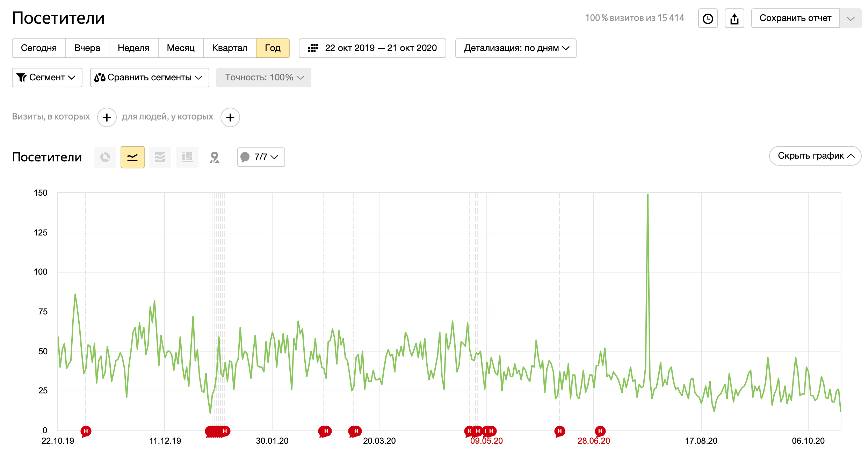Select the map chart view icon
Image resolution: width=868 pixels, height=450 pixels.
pyautogui.click(x=215, y=157)
